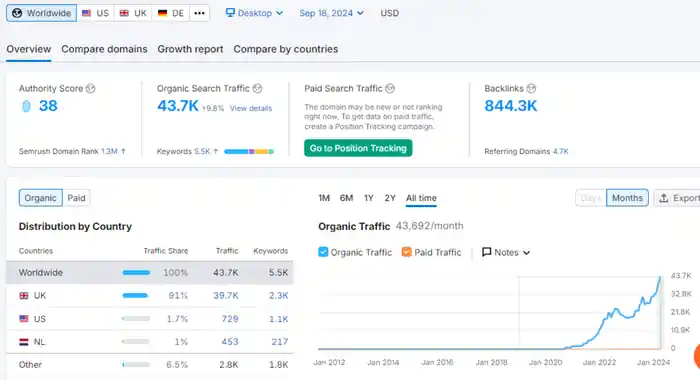700x380 pixels.
Task: Click the Keywords distribution color bar
Action: point(249,151)
